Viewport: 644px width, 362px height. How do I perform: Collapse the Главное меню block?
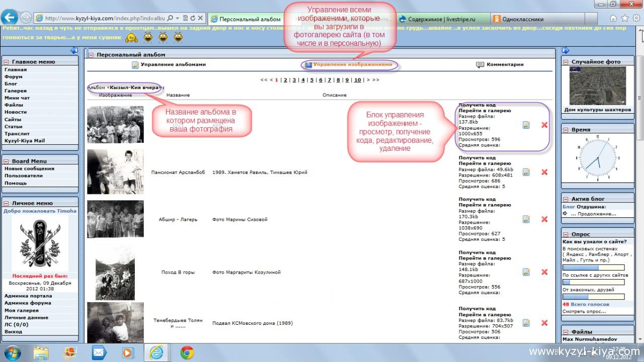(x=6, y=62)
